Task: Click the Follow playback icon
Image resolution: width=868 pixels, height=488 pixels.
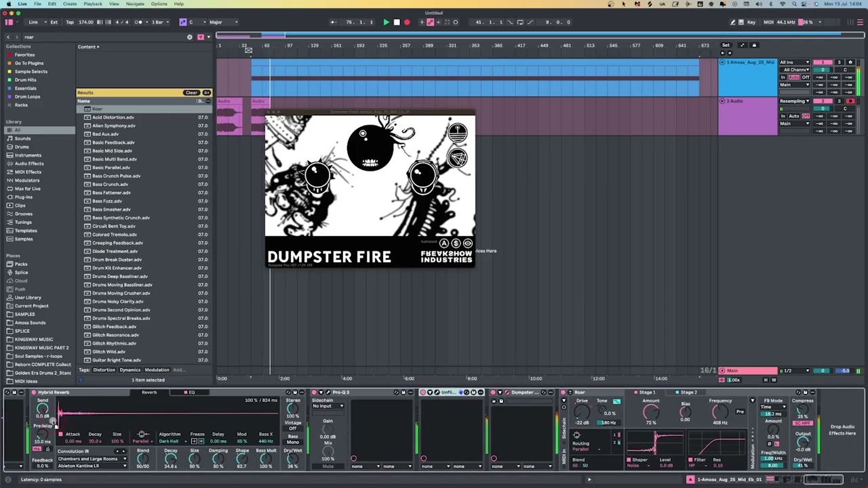Action: 333,22
